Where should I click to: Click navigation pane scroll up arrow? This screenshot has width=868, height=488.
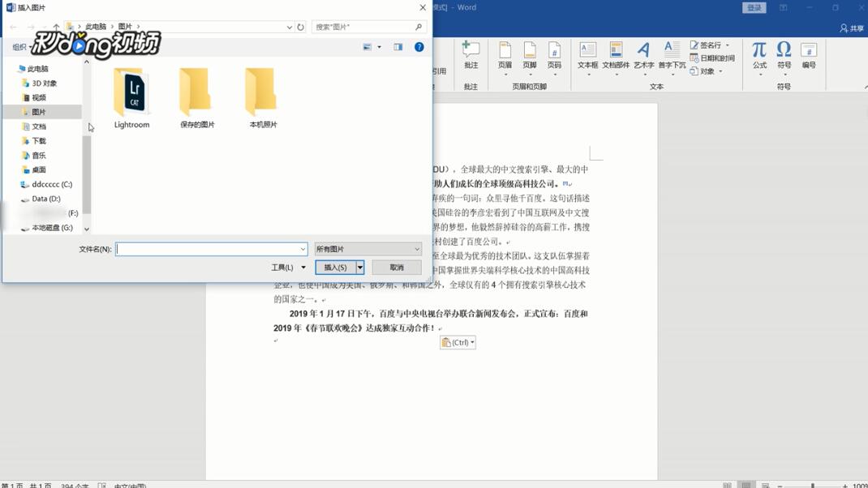click(x=86, y=62)
